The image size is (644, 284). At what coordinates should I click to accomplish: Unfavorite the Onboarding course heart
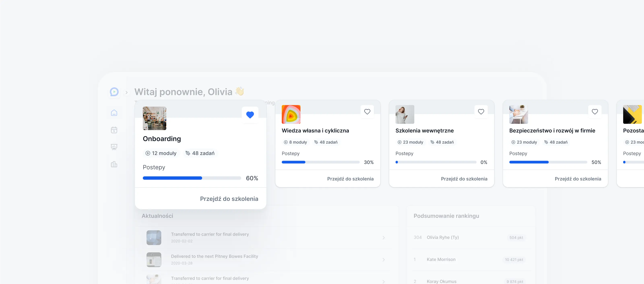click(x=250, y=115)
